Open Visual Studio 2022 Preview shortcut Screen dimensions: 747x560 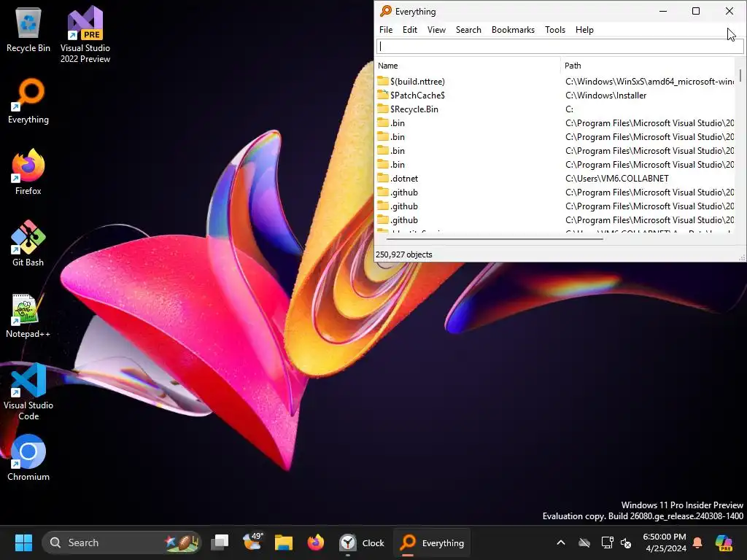coord(85,34)
